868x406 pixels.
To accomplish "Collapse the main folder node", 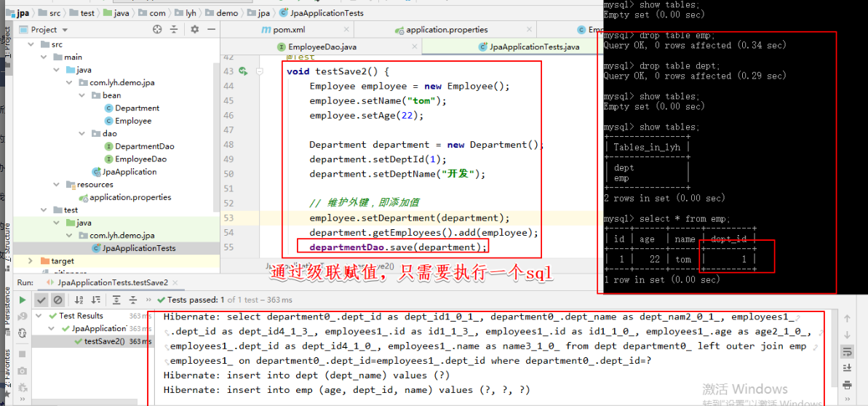I will (44, 57).
